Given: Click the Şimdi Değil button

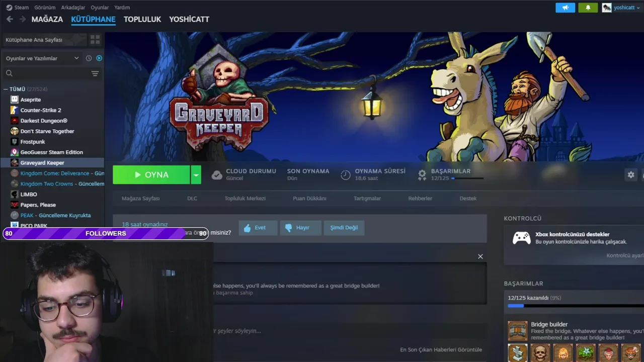Looking at the screenshot, I should point(344,228).
